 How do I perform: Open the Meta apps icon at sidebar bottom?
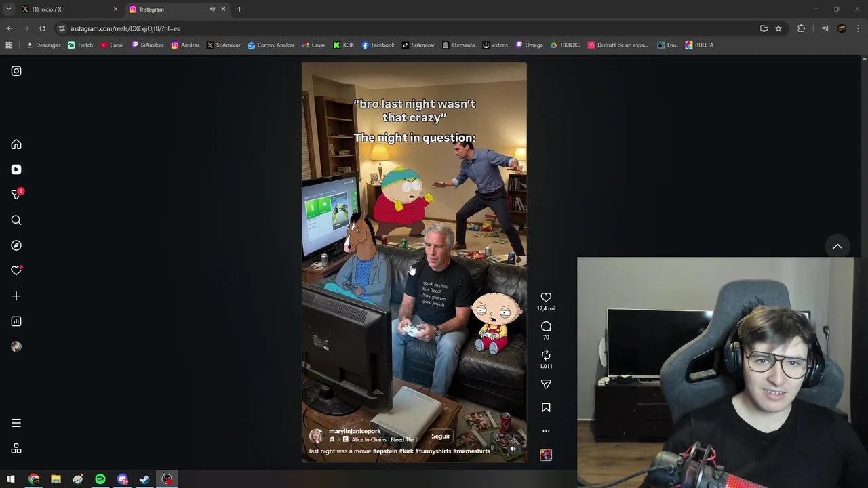tap(16, 449)
